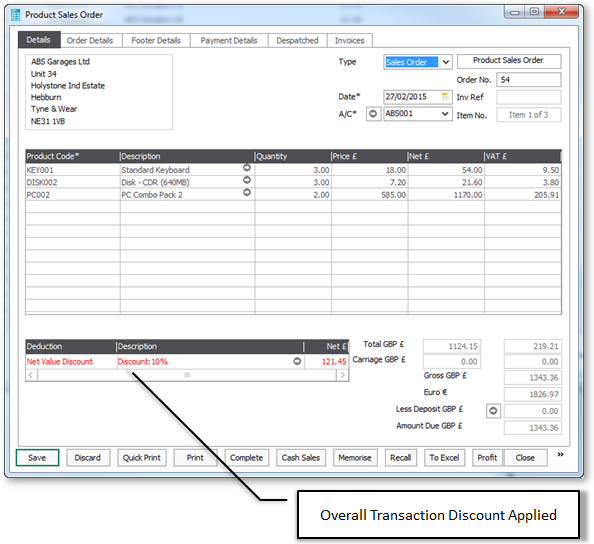The height and width of the screenshot is (544, 594).
Task: Export using the To Excel button
Action: (x=444, y=458)
